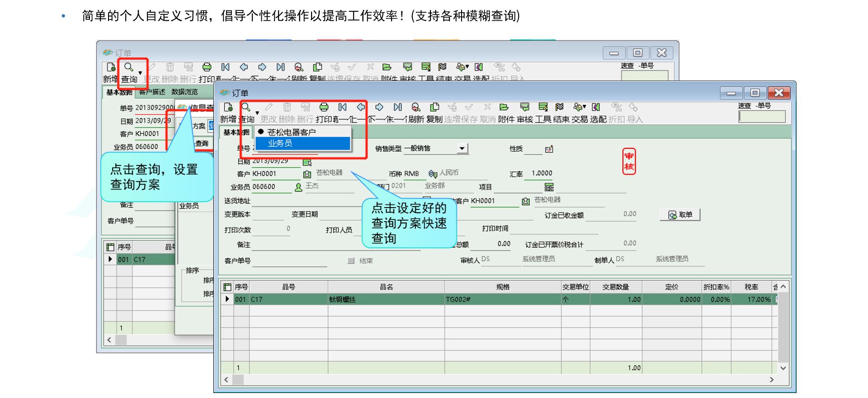This screenshot has width=868, height=398.
Task: Click the 工具 (Tools) toolbar button
Action: 543,107
